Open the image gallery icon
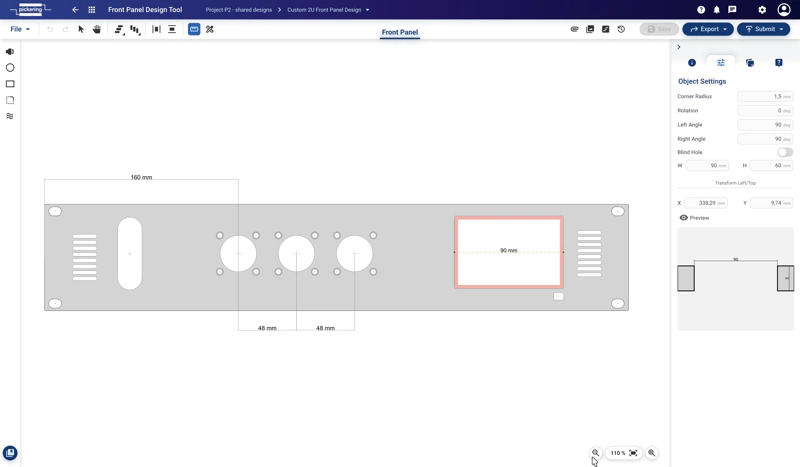The image size is (800, 467). (590, 29)
